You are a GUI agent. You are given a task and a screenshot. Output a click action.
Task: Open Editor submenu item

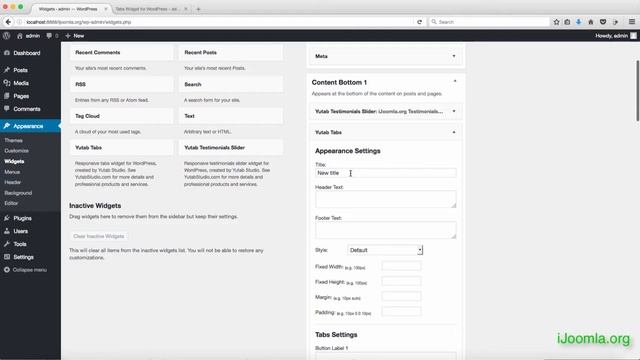(11, 203)
